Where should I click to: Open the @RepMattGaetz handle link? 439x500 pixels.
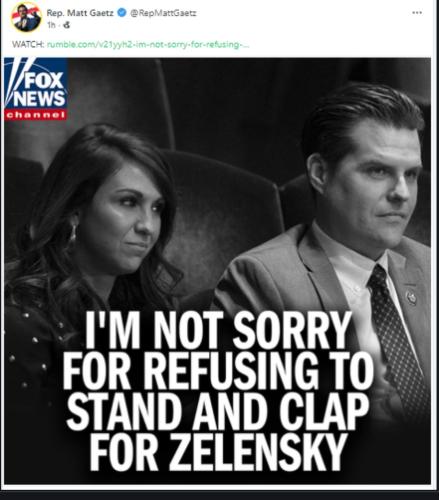point(163,13)
